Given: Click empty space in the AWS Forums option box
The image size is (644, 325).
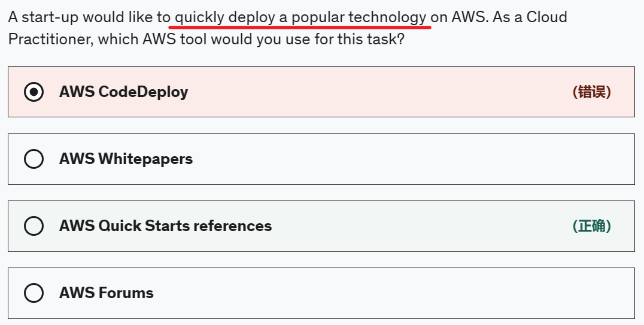Looking at the screenshot, I should pyautogui.click(x=389, y=293).
